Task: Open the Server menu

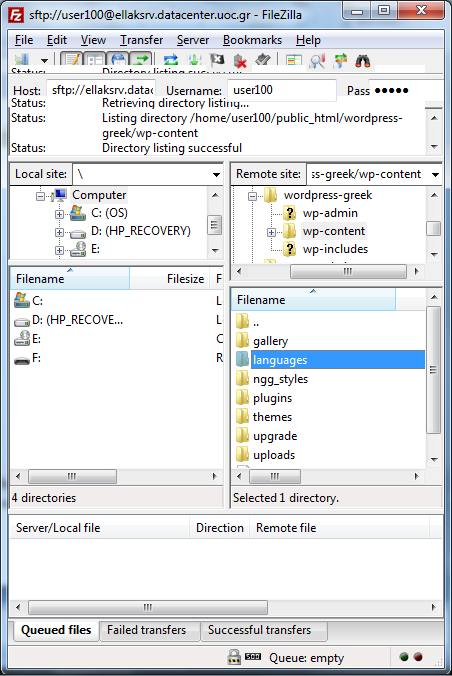Action: 193,40
